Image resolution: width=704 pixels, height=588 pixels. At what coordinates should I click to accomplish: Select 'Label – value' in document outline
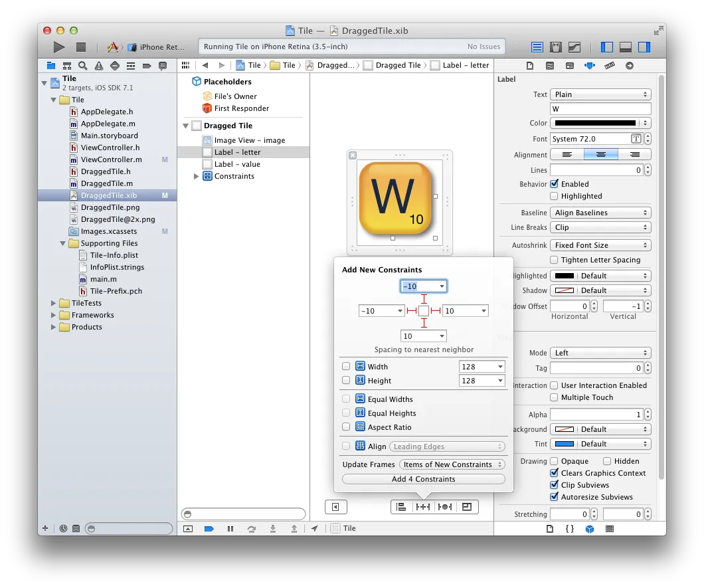pyautogui.click(x=237, y=164)
